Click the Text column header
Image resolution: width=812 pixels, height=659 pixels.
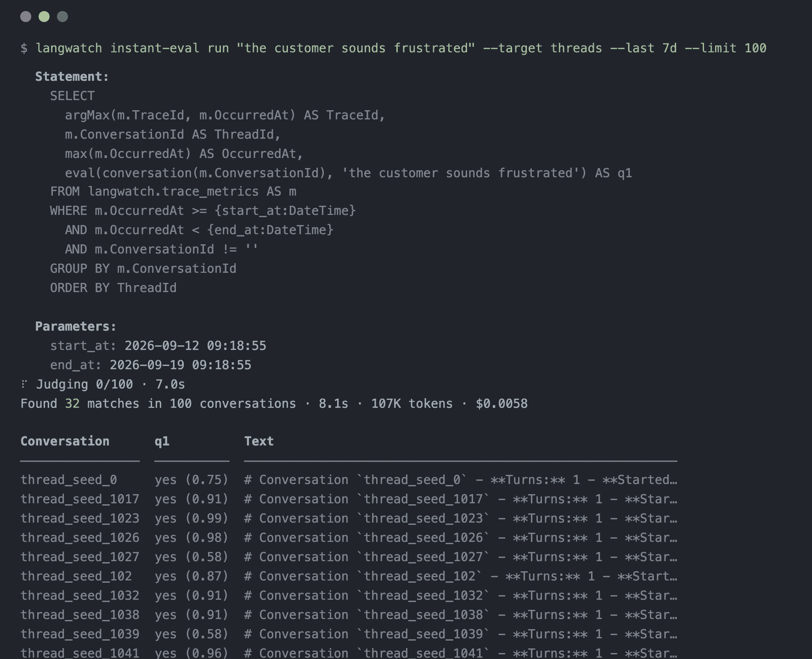[259, 441]
